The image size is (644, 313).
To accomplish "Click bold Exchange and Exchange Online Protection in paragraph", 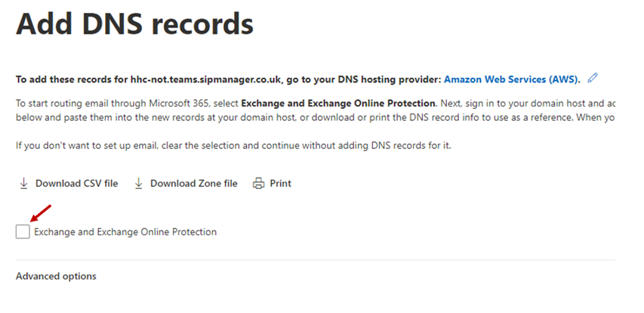I will (x=338, y=104).
